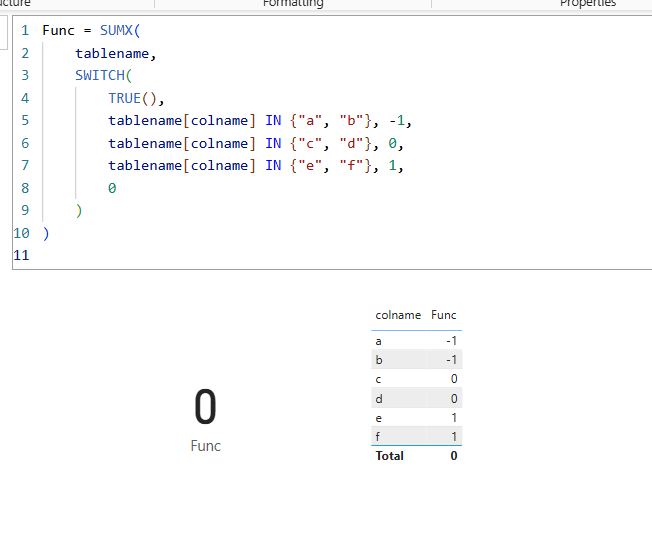
Task: Select row d in the table
Action: [x=416, y=399]
